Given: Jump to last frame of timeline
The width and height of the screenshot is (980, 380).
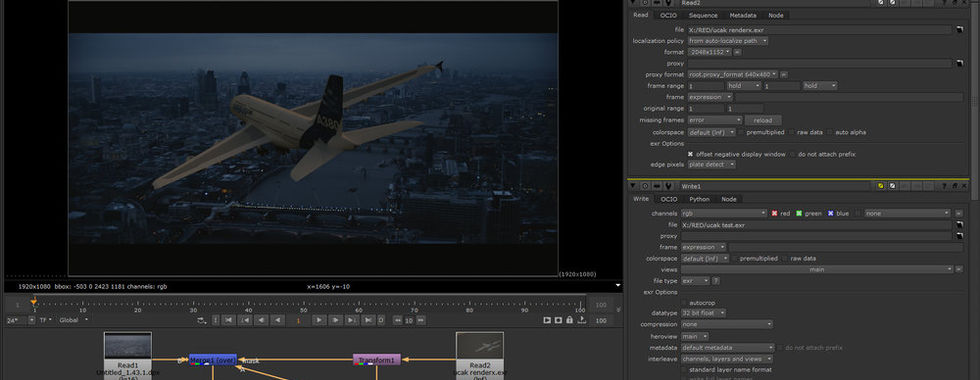Looking at the screenshot, I should tap(368, 320).
